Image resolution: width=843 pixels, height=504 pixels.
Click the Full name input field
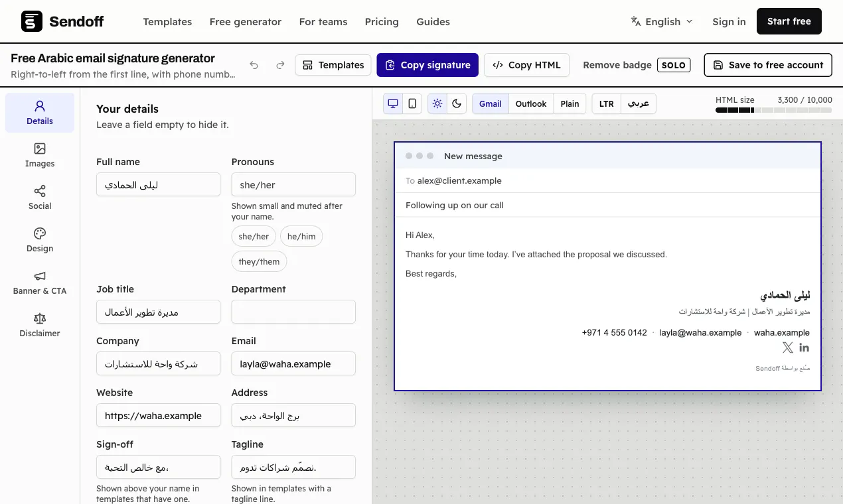coord(158,185)
